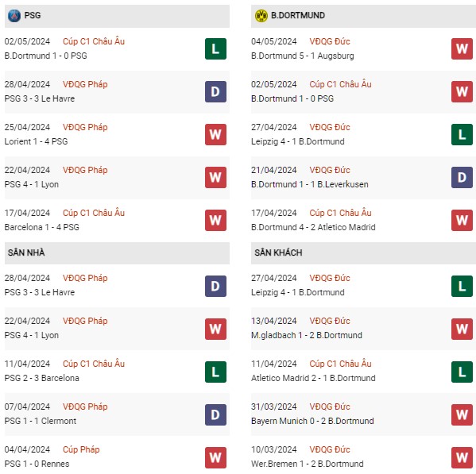Click the W badge for Lorient 1-4 PSG
Viewport: 476px width, 474px height.
215,135
